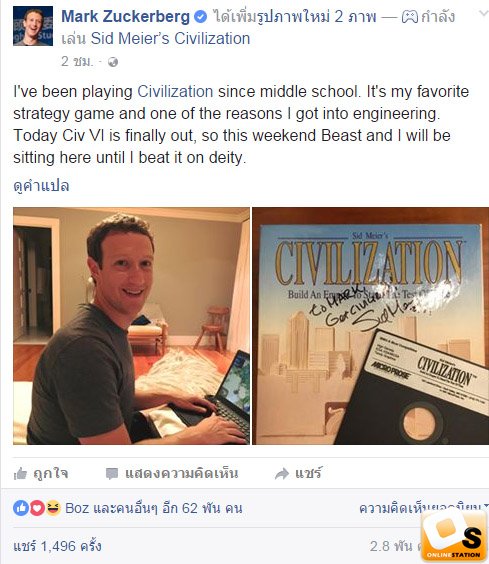Open post options chevron at top right

click(x=484, y=14)
